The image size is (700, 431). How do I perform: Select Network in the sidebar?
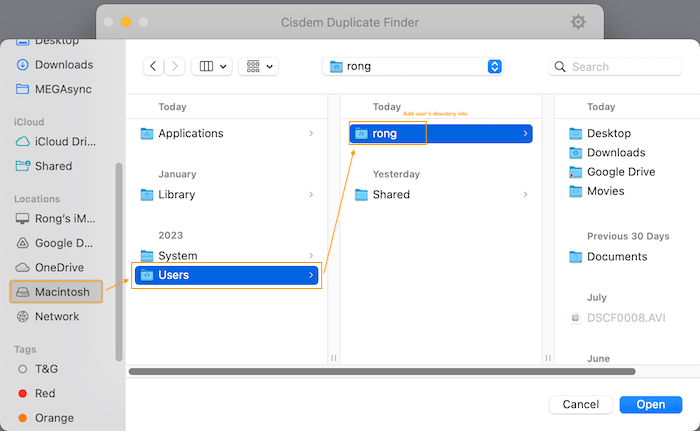pos(56,316)
